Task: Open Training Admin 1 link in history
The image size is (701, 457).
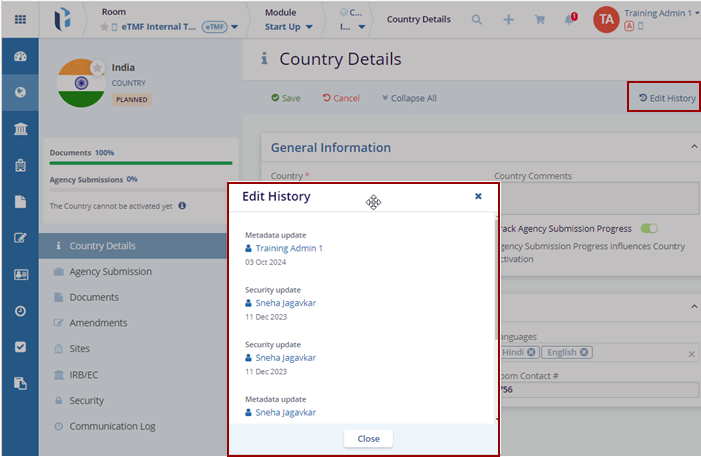Action: click(288, 248)
